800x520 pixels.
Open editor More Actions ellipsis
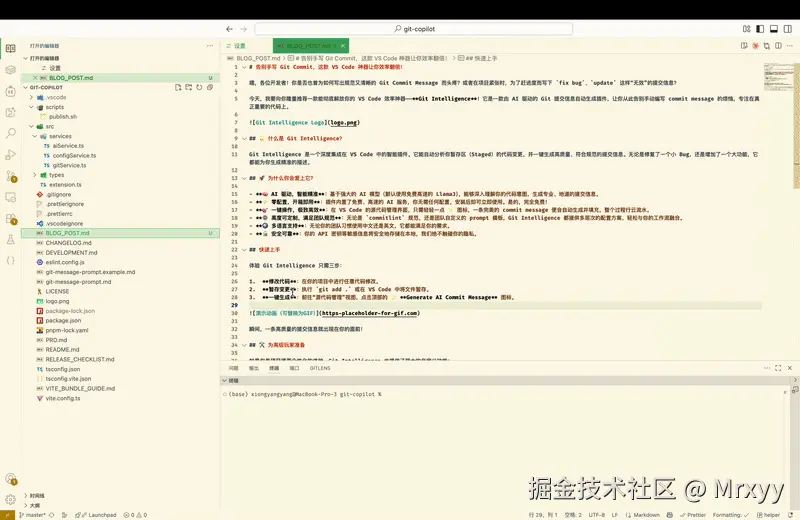(x=790, y=46)
